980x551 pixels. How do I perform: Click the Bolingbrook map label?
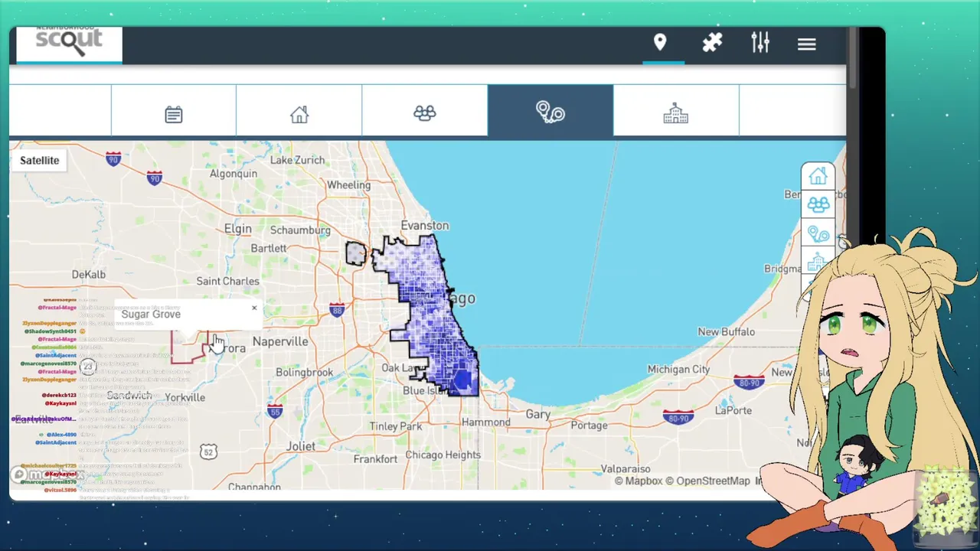click(x=304, y=373)
